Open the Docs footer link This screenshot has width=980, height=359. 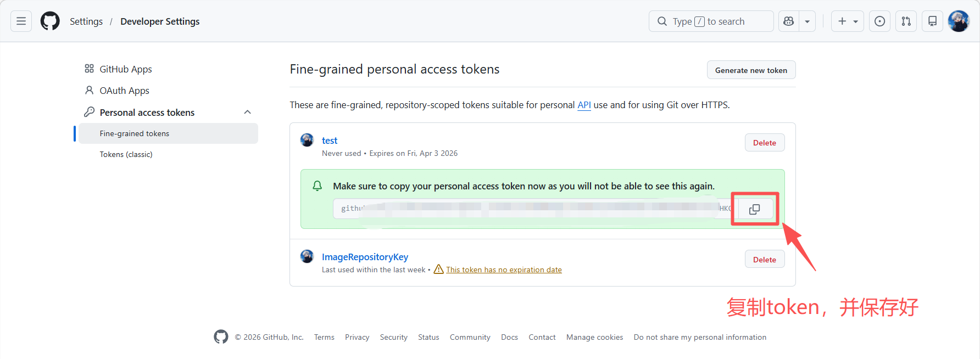click(x=509, y=337)
